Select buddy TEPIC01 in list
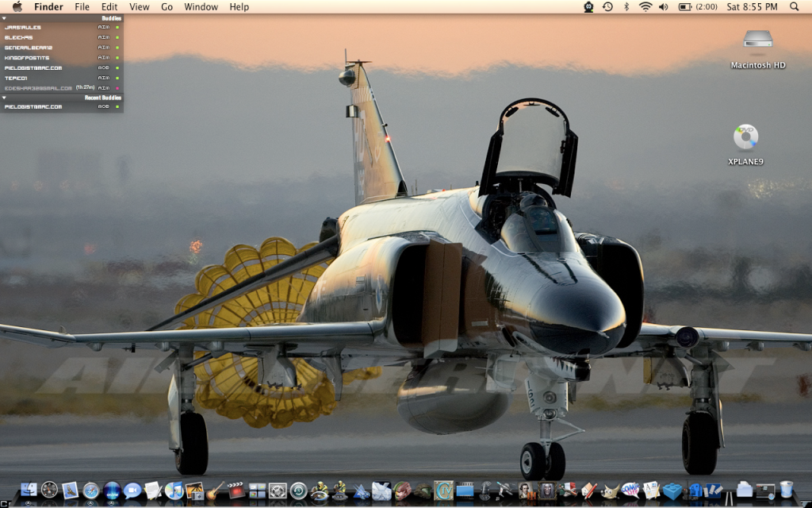 62,78
